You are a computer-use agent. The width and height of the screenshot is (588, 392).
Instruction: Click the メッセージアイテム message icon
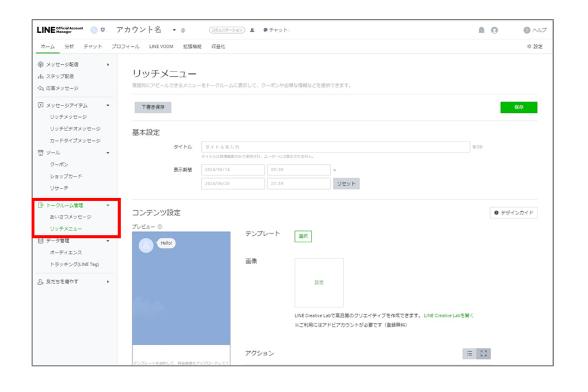pyautogui.click(x=40, y=105)
